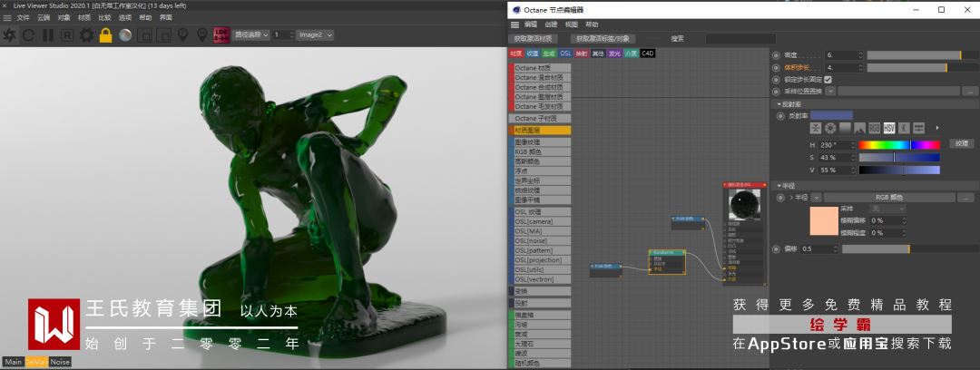980x370 pixels.
Task: Click the image picker color mode icon
Action: [859, 128]
